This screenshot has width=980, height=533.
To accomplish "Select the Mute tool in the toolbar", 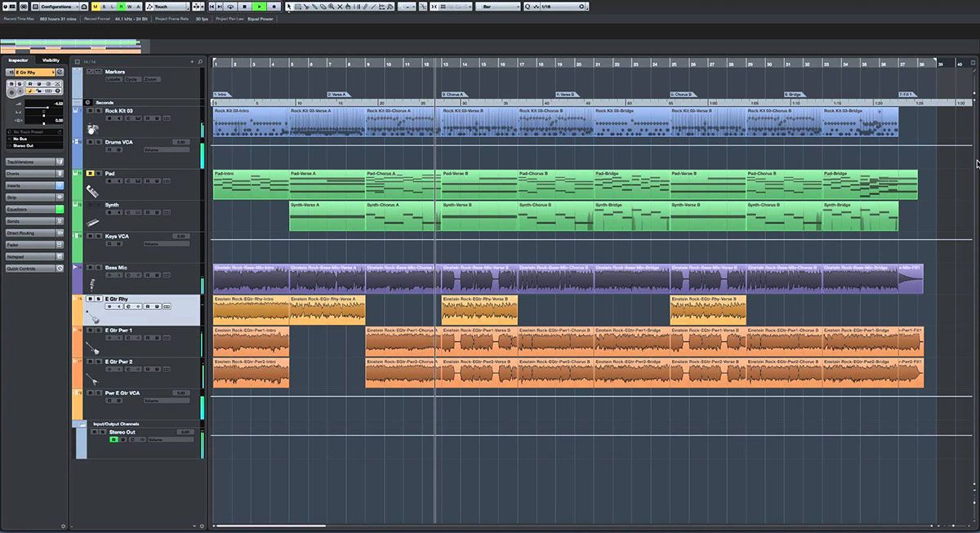I will 340,6.
